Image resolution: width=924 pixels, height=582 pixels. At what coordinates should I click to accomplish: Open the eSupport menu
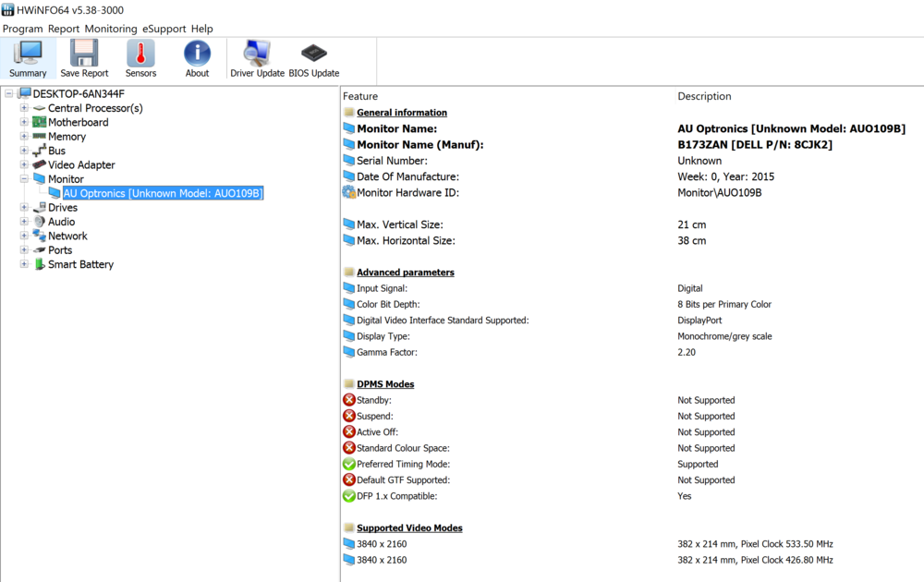164,29
